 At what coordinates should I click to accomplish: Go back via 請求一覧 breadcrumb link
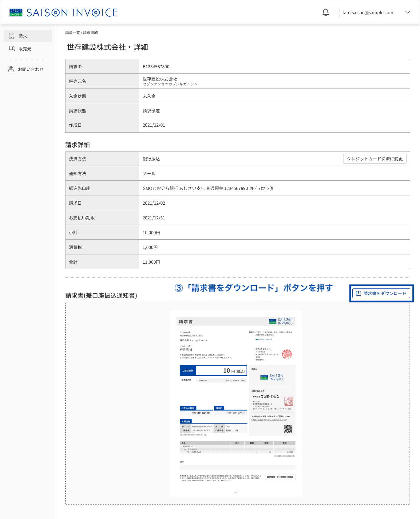tap(73, 33)
